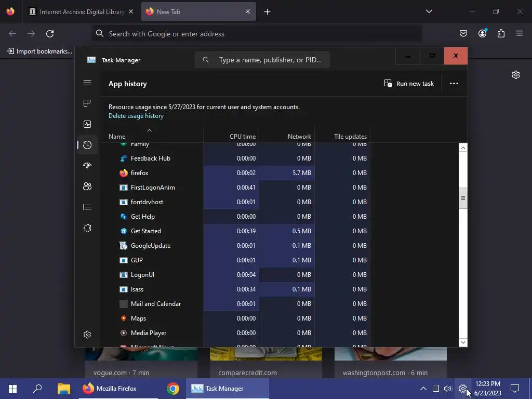Open File Explorer from the taskbar
The image size is (532, 399).
point(63,389)
